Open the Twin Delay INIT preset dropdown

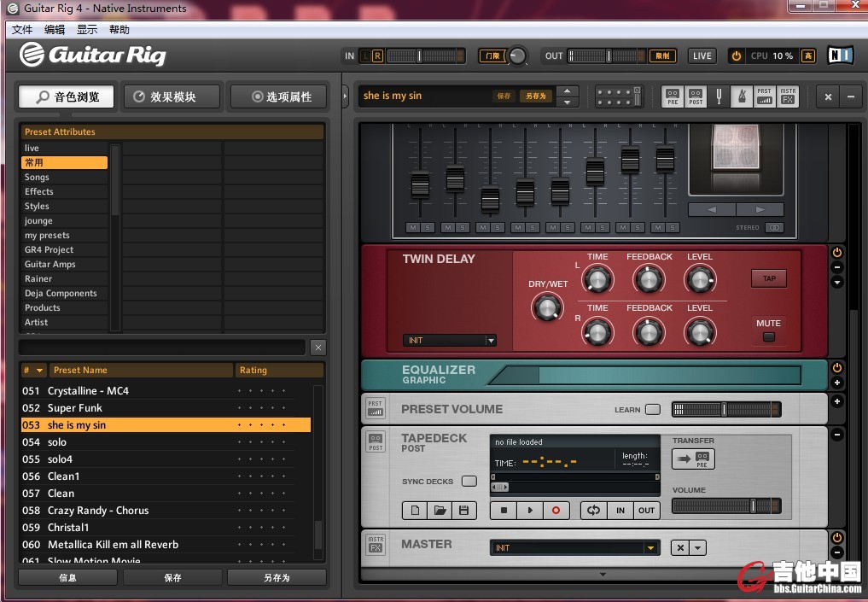450,341
